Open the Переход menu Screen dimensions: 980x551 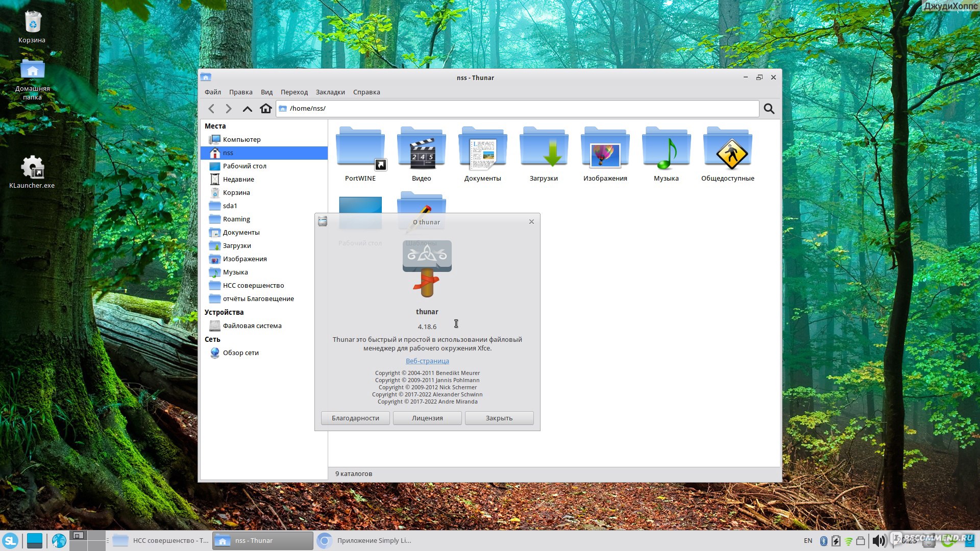(x=294, y=92)
